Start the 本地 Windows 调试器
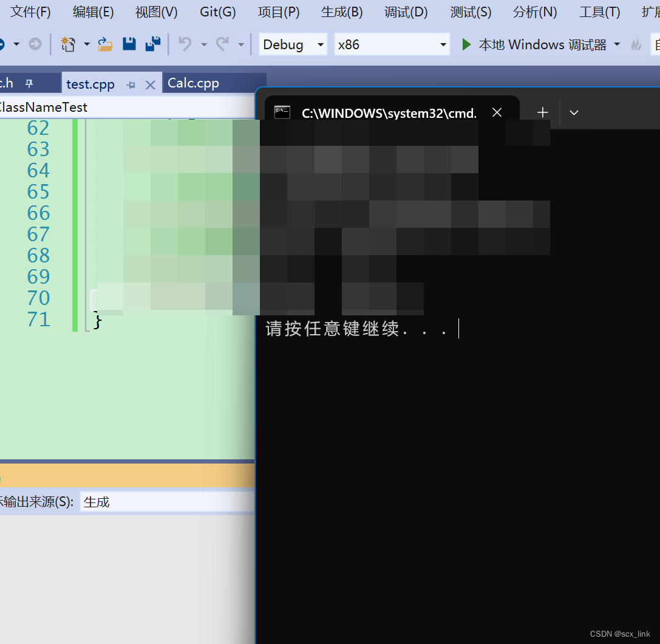 click(534, 44)
